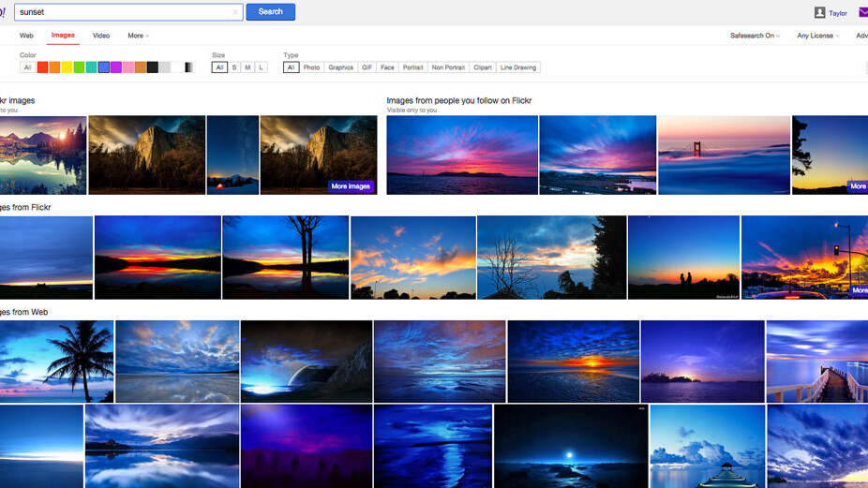Open the Mail envelope icon
Image resolution: width=868 pixels, height=488 pixels.
pyautogui.click(x=863, y=13)
